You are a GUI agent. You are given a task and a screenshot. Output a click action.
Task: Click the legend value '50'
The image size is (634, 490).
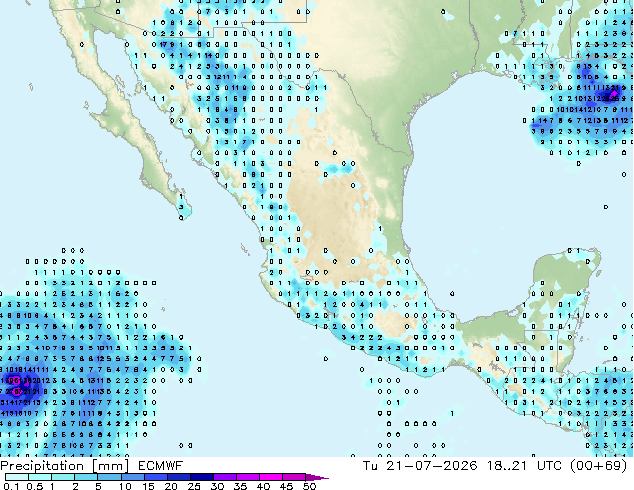[x=309, y=486]
